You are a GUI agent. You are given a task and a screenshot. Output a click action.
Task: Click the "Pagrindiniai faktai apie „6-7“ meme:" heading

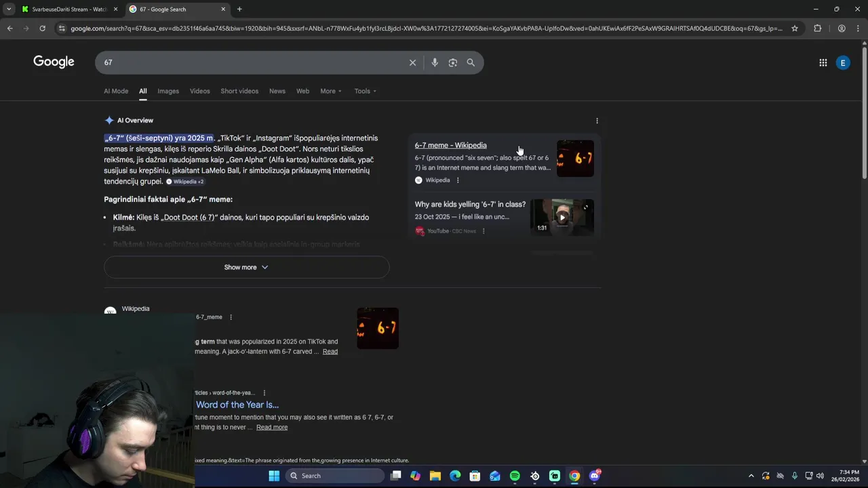point(168,199)
